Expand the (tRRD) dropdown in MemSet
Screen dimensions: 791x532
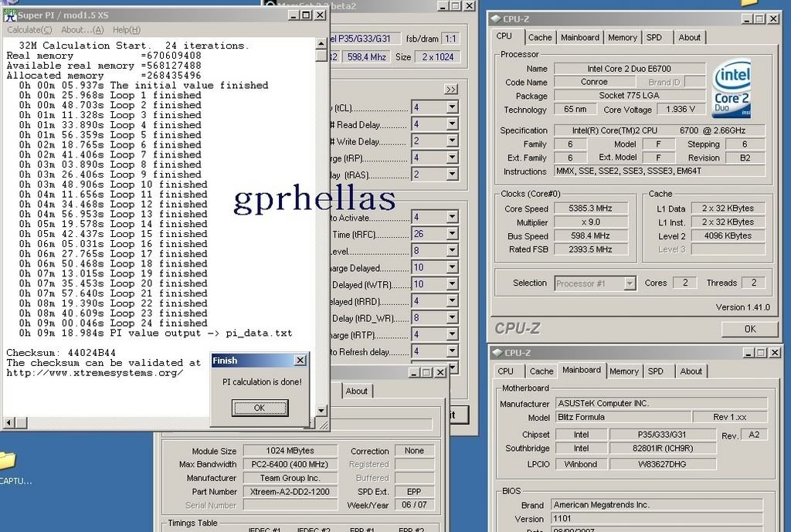click(452, 300)
